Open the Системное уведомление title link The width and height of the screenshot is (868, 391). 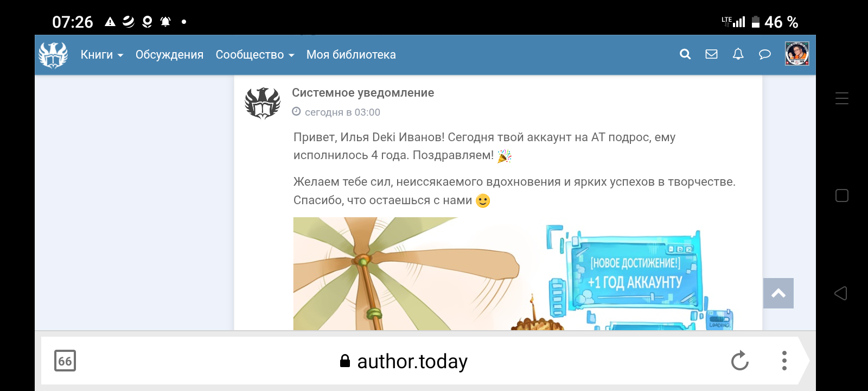pyautogui.click(x=363, y=93)
